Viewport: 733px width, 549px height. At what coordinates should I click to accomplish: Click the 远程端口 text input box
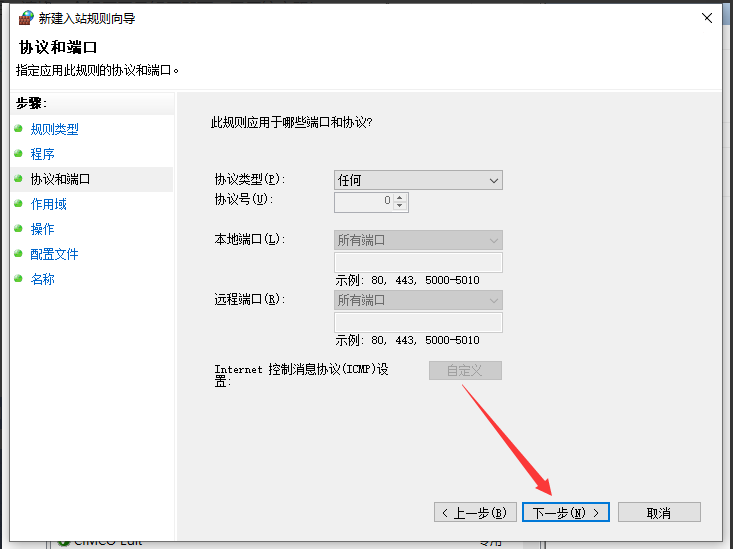pyautogui.click(x=418, y=322)
